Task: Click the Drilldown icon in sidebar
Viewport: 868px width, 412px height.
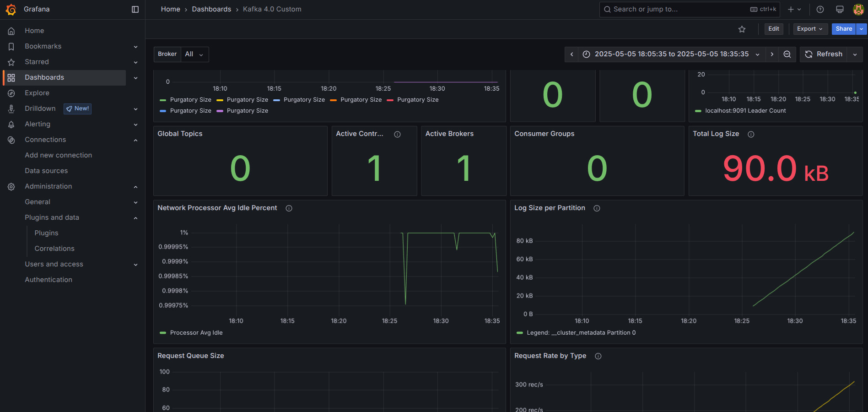Action: (x=11, y=108)
